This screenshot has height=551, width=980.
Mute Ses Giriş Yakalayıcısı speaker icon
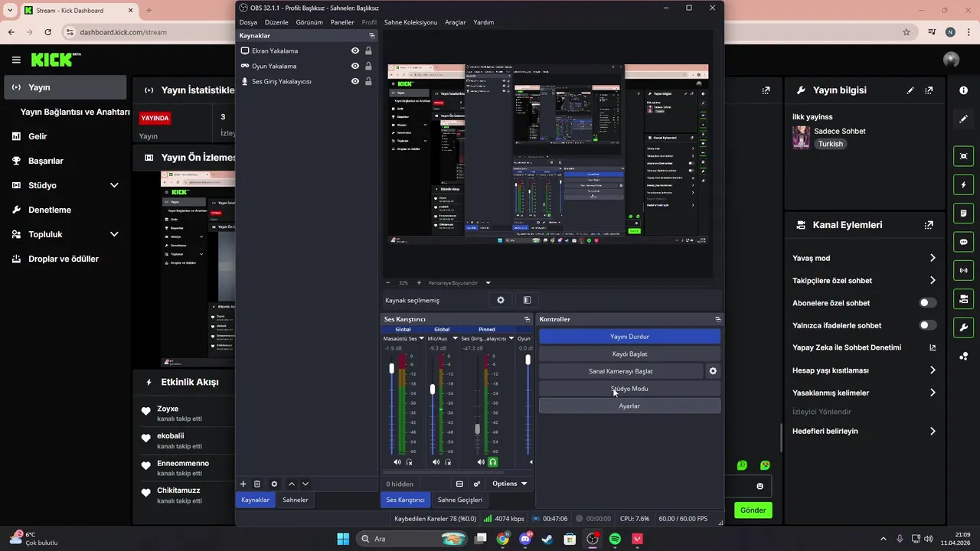(x=481, y=461)
